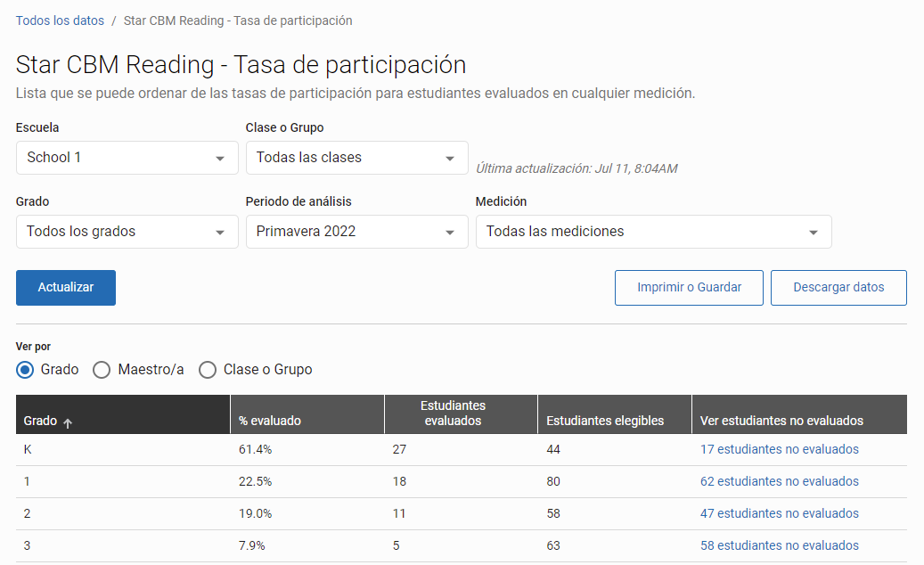The height and width of the screenshot is (565, 924).
Task: Click the Actualizar button
Action: click(66, 288)
